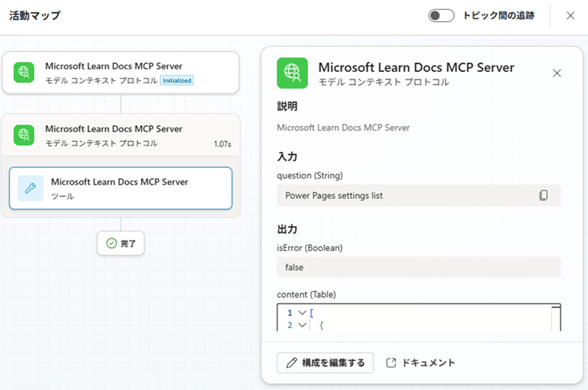Click large globe icon in details pane header
Image resolution: width=588 pixels, height=390 pixels.
[292, 73]
